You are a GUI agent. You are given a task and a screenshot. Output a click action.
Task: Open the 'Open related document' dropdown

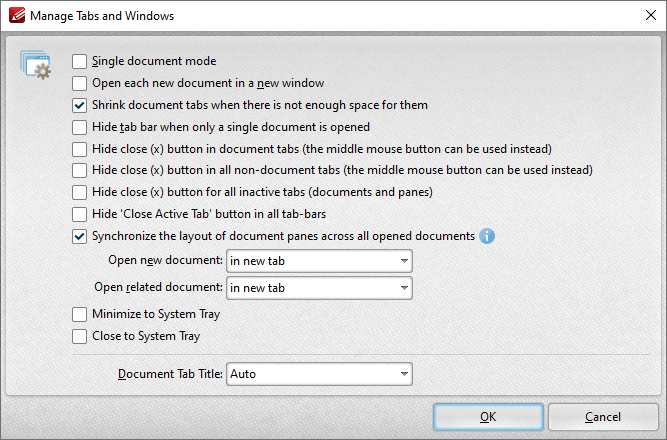[x=319, y=288]
